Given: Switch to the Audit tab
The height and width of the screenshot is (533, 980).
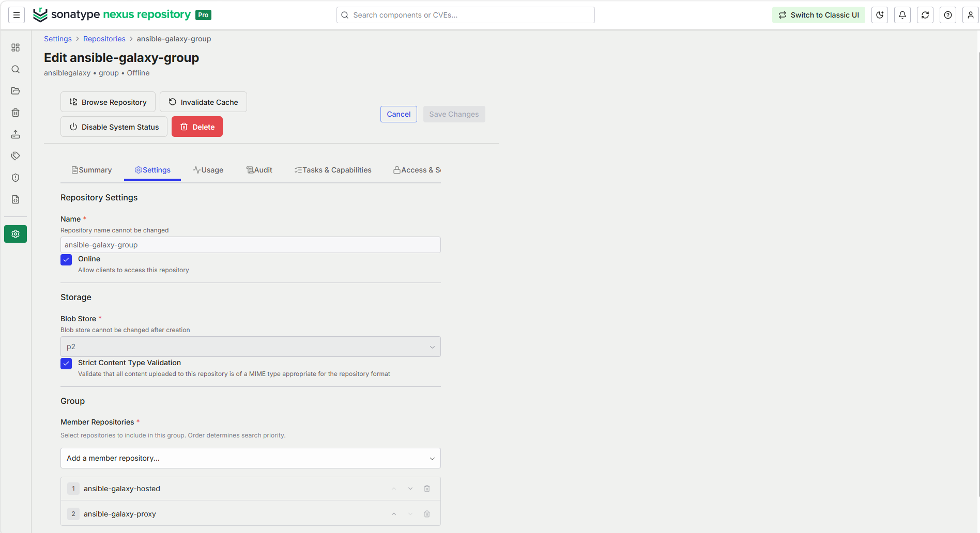Looking at the screenshot, I should click(x=259, y=170).
